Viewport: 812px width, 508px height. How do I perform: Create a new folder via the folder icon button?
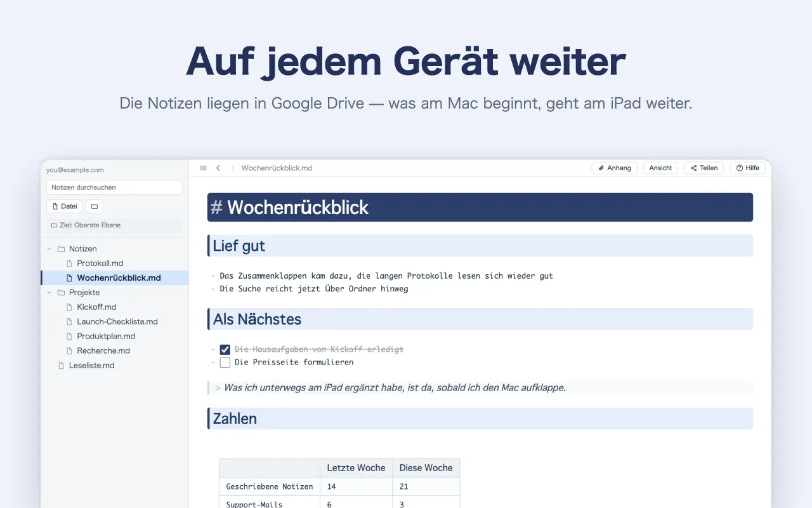pos(95,206)
